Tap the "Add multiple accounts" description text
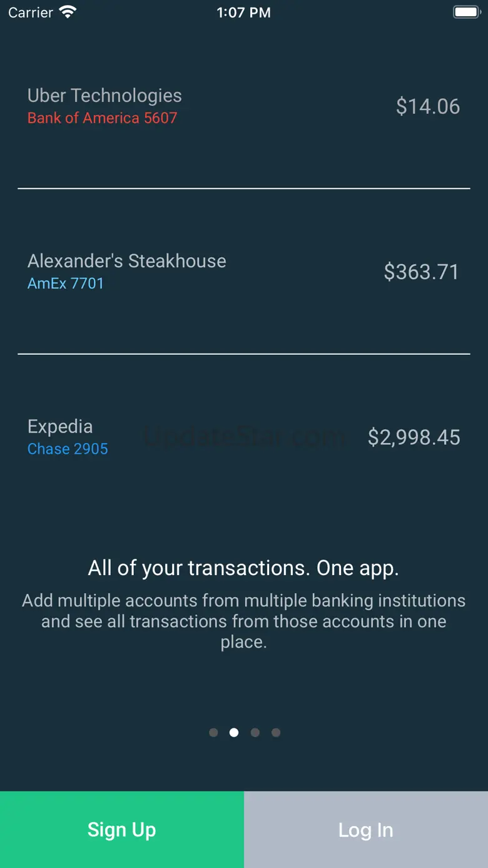 pos(243,621)
